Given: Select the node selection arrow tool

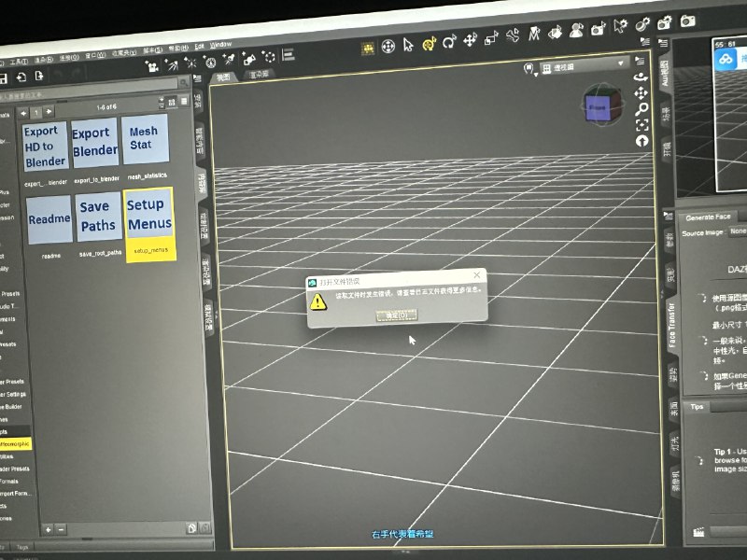Looking at the screenshot, I should 408,43.
